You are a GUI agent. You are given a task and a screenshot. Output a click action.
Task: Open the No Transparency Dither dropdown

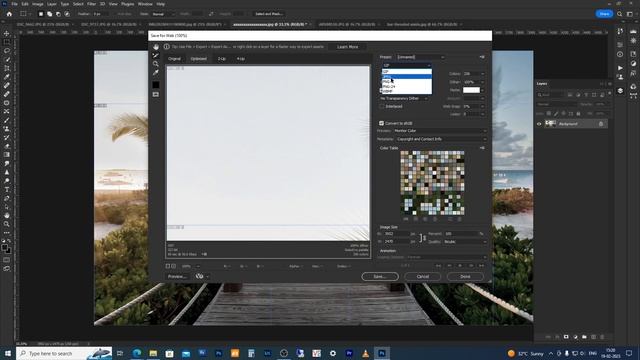404,98
